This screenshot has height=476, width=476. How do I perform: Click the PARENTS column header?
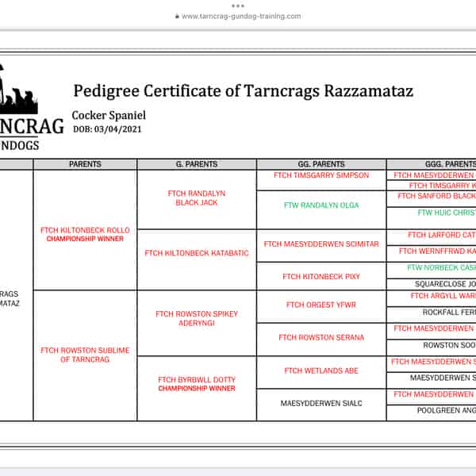[x=85, y=164]
